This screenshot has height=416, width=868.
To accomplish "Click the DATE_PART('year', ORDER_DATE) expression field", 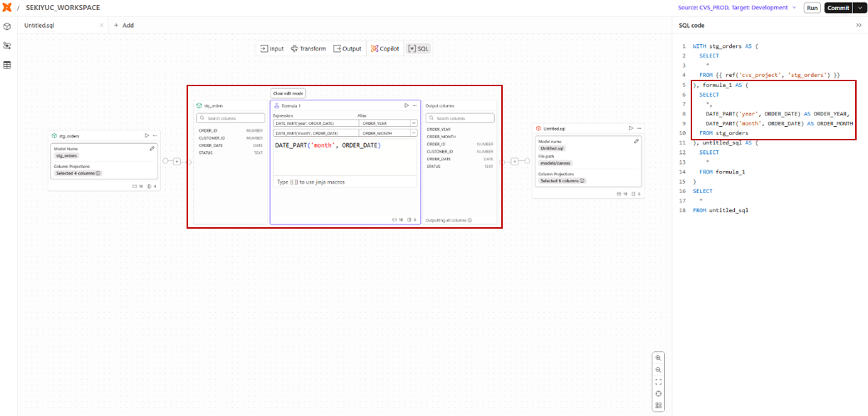I will point(315,123).
